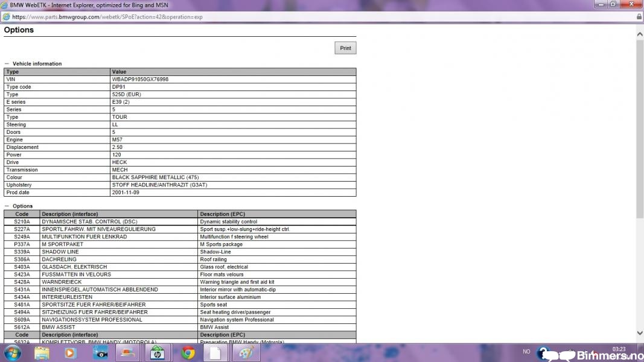644x362 pixels.
Task: Click the Power value 120
Action: (x=116, y=154)
